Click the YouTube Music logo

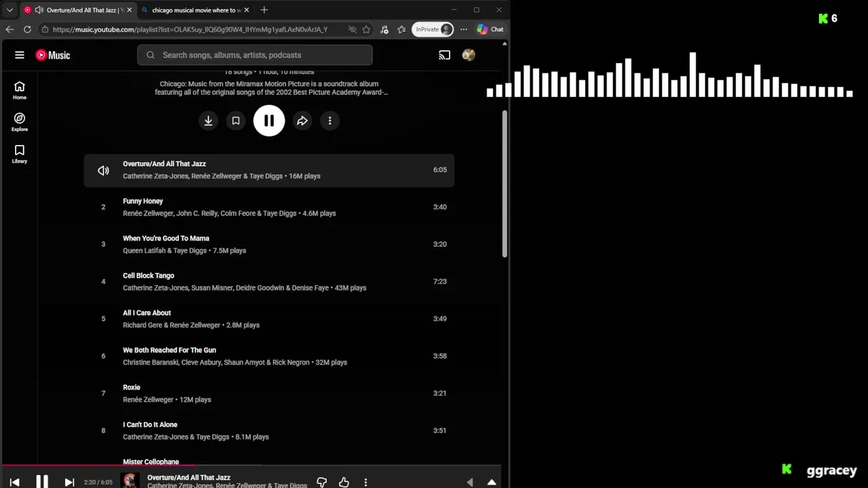point(53,55)
